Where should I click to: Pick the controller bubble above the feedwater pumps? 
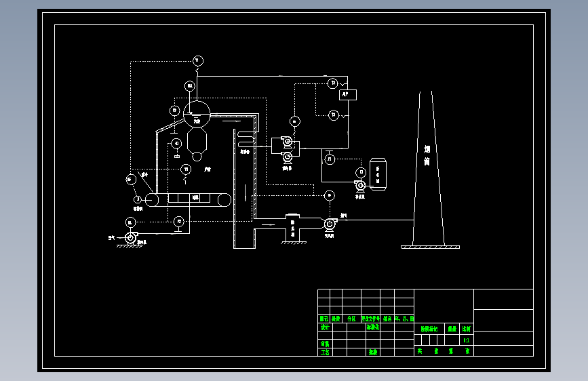click(x=295, y=121)
